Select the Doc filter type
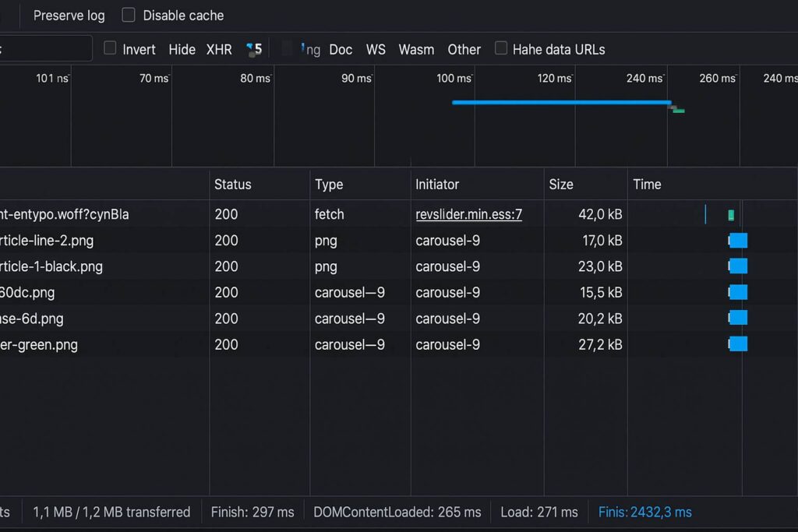The width and height of the screenshot is (798, 532). pyautogui.click(x=341, y=49)
